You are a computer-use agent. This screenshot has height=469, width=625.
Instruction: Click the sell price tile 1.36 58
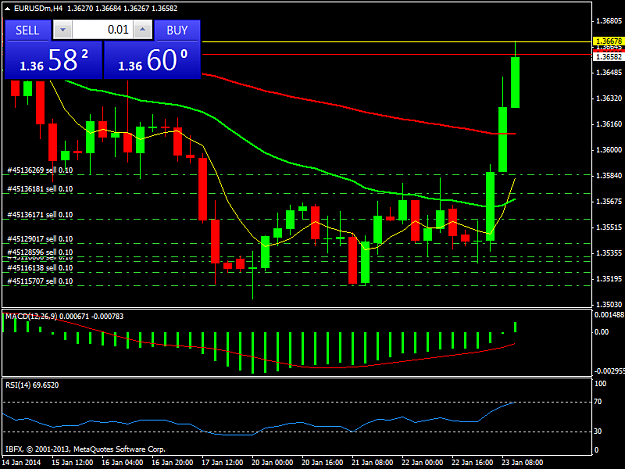(x=54, y=60)
